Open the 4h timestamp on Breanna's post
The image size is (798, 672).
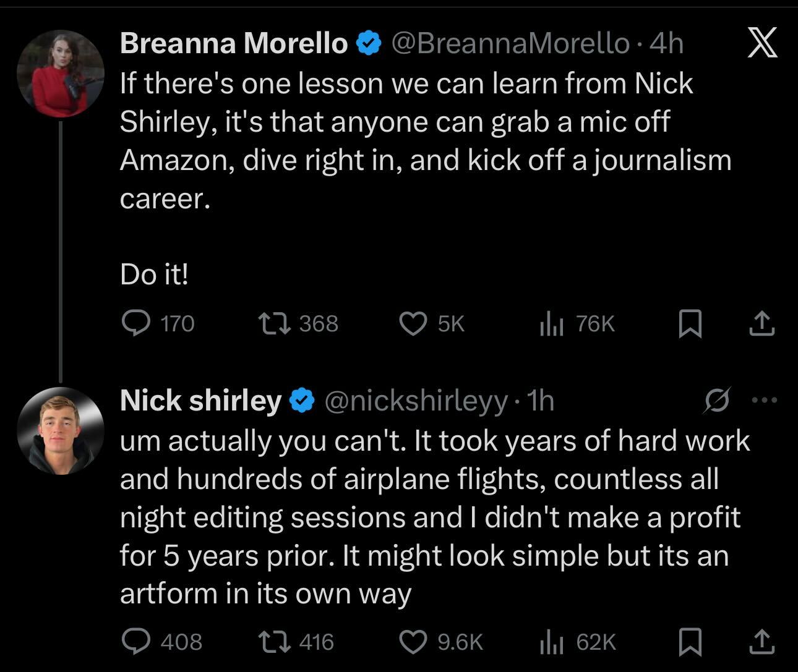[667, 44]
